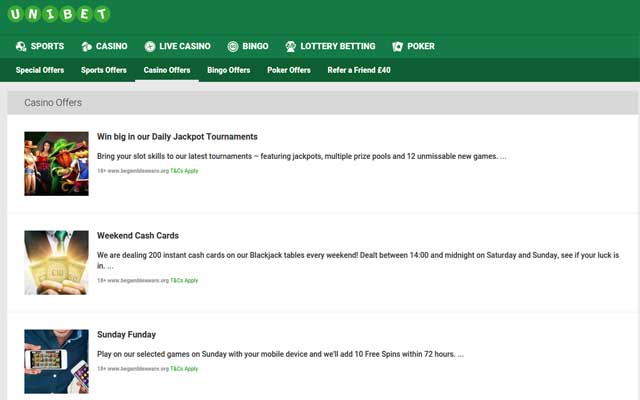
Task: Click begambleaware.org text under Weekend Cash Cards
Action: 138,280
